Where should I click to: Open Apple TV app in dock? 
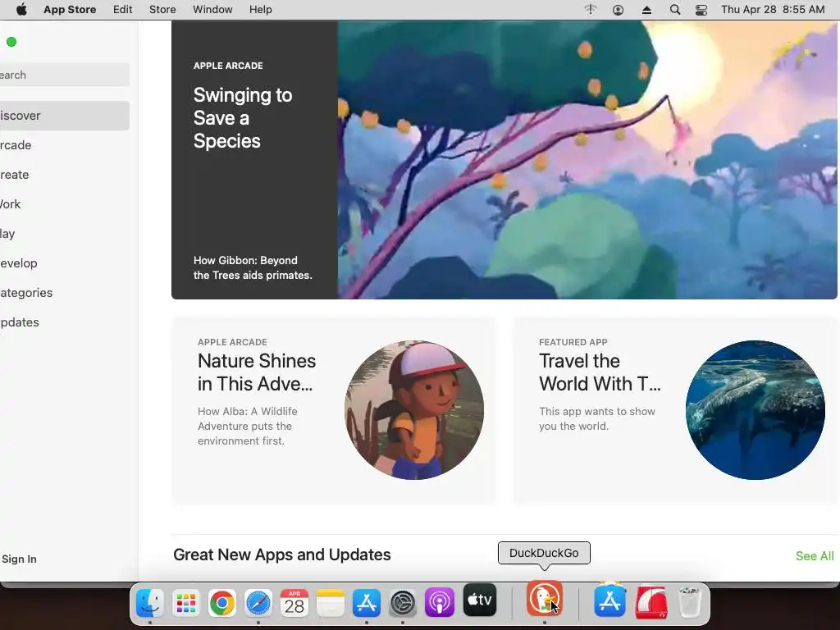[479, 600]
